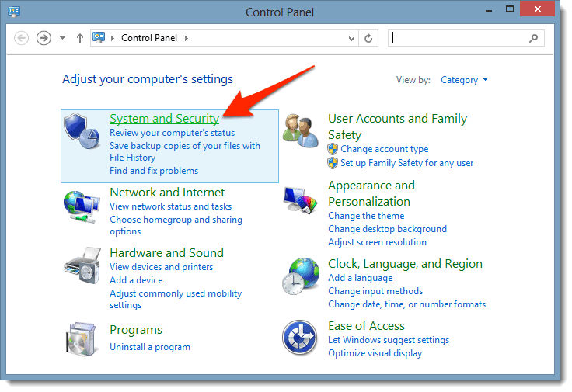Go up one level with Up arrow

pyautogui.click(x=80, y=38)
